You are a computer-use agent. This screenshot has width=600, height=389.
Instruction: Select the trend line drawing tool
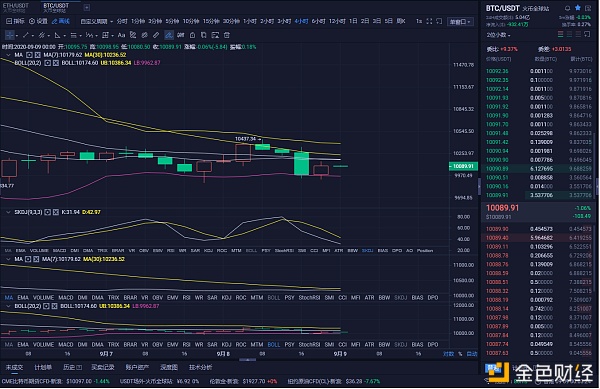(26, 35)
